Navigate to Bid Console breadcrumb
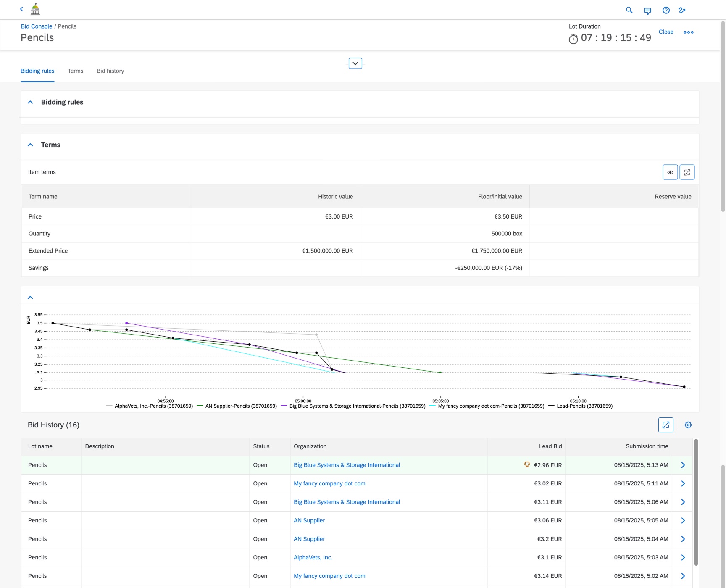 [37, 26]
